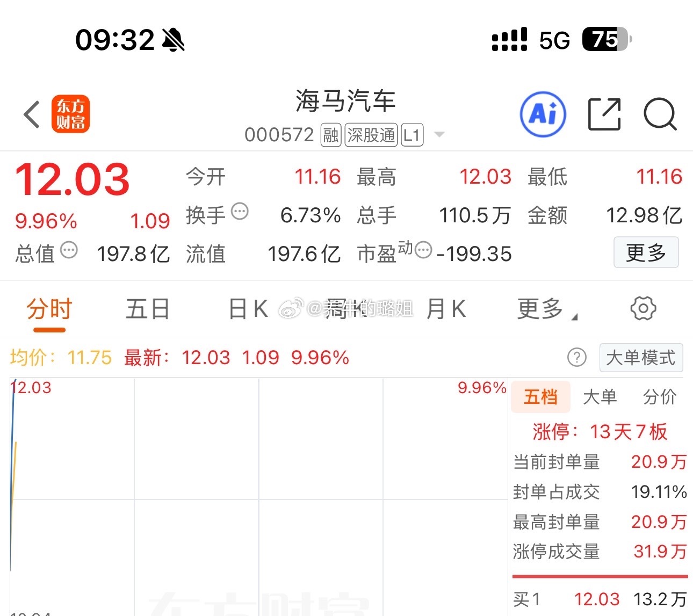
Task: Open the AI assistant
Action: click(543, 114)
